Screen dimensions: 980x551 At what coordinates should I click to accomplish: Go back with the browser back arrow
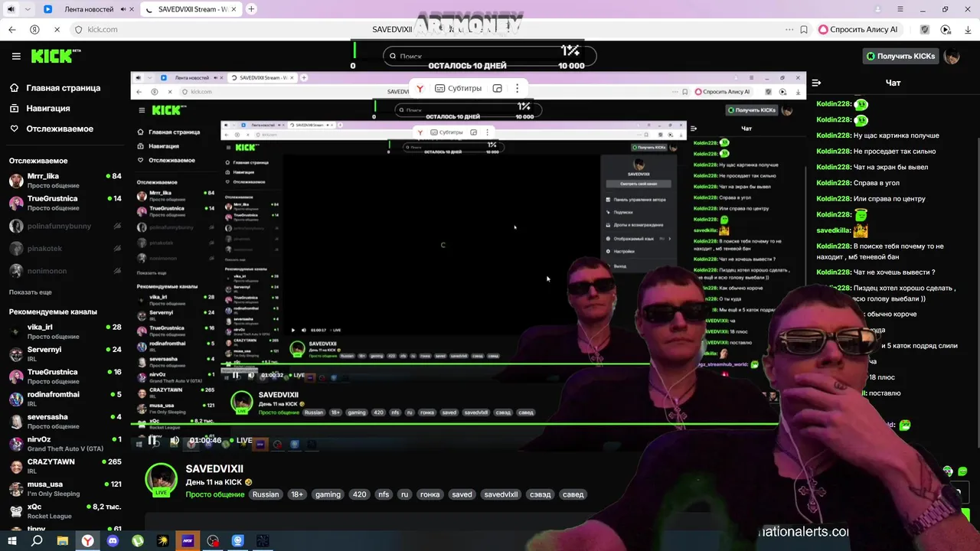[x=11, y=30]
